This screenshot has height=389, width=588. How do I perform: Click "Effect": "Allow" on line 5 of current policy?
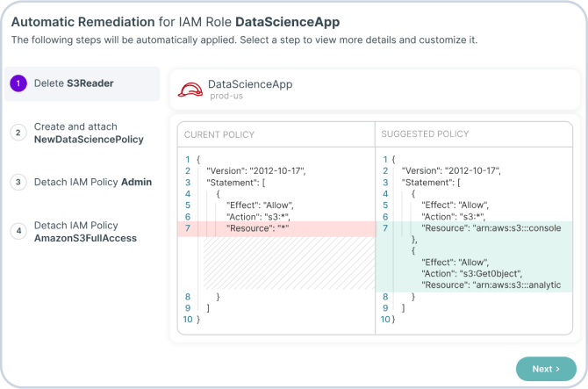[x=260, y=205]
